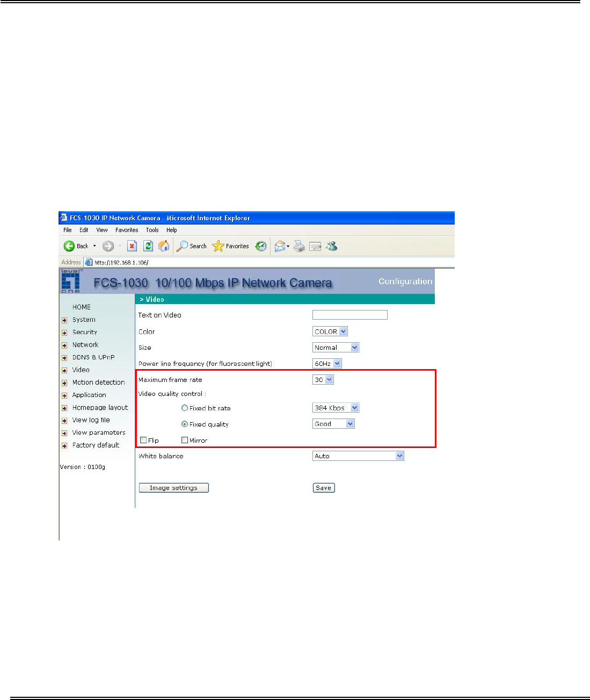The height and width of the screenshot is (700, 590).
Task: Go to HOME link in sidebar
Action: [x=82, y=307]
